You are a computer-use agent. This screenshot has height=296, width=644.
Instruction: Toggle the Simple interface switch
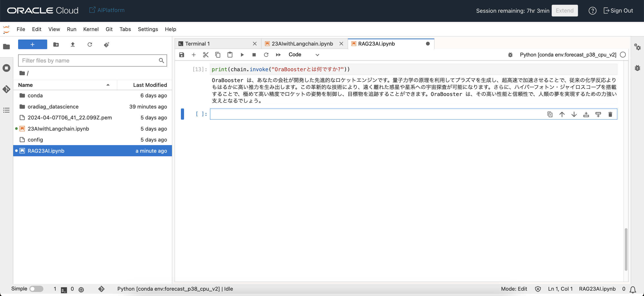click(x=36, y=289)
